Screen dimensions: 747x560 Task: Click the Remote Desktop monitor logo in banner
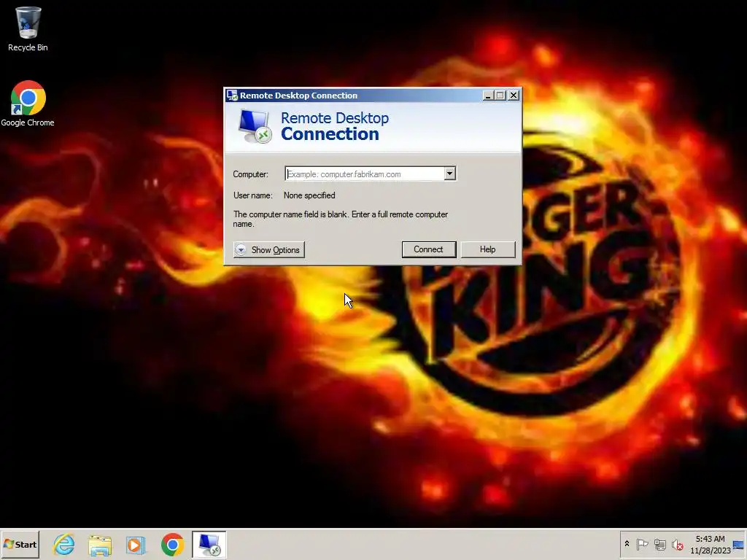point(255,126)
